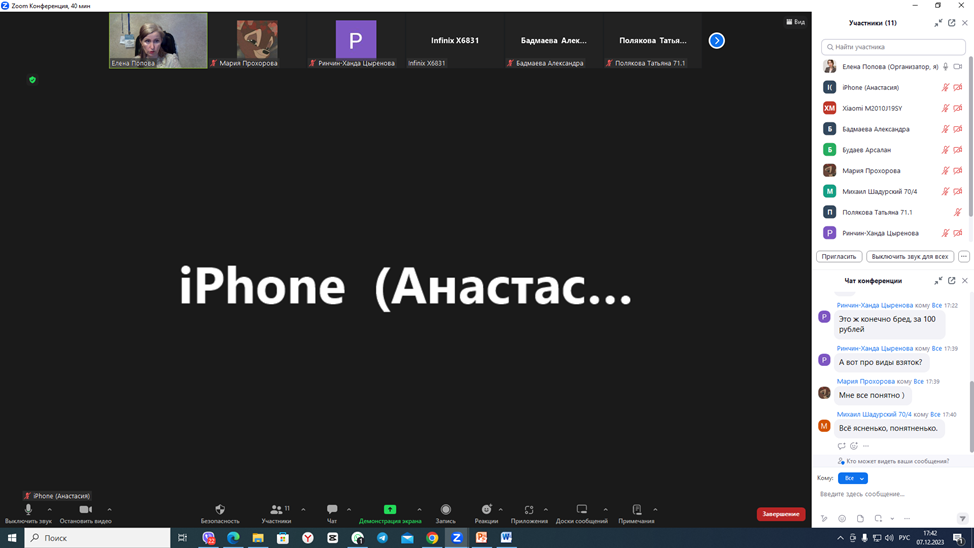The height and width of the screenshot is (548, 974).
Task: Pop out the conference chat panel
Action: (x=952, y=281)
